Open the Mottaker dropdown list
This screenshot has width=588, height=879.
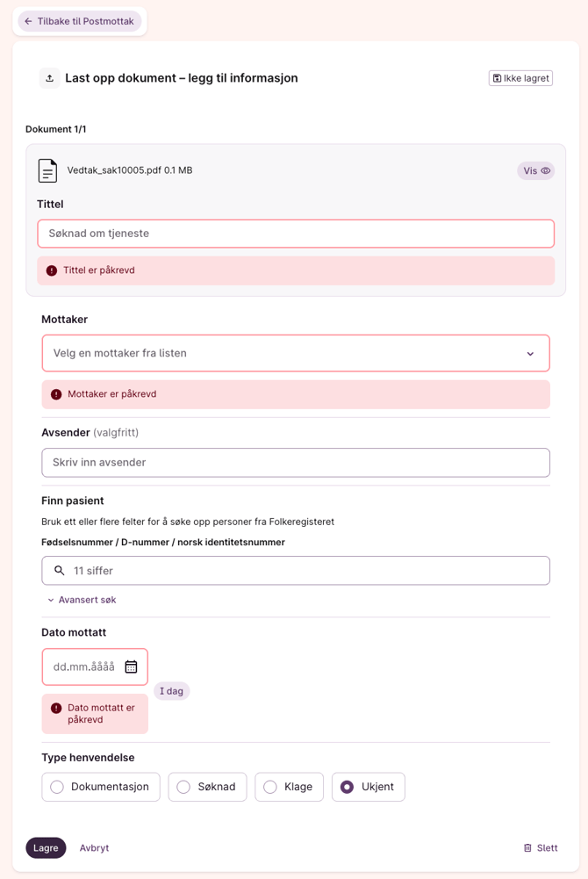(296, 353)
